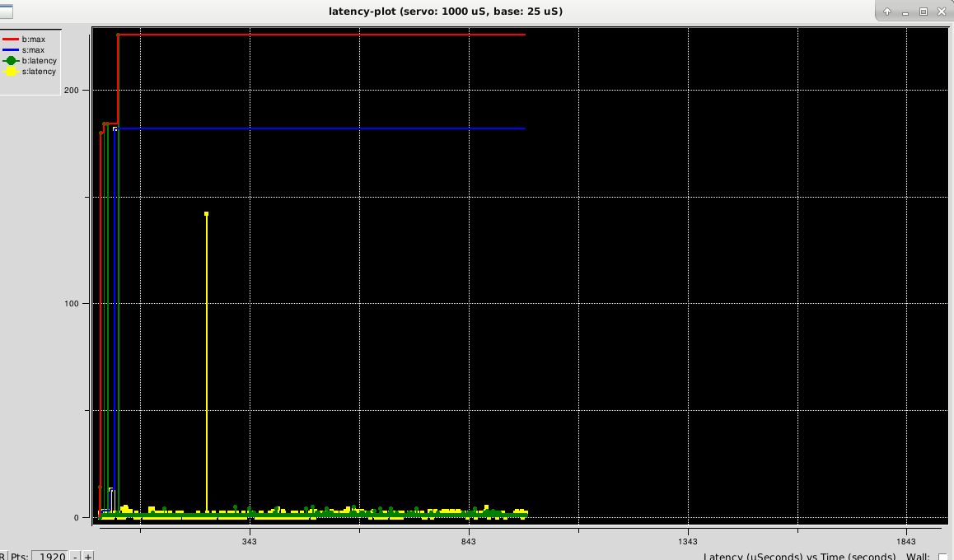Viewport: 954px width, 560px height.
Task: Click the x-axis label 343
Action: pos(249,541)
